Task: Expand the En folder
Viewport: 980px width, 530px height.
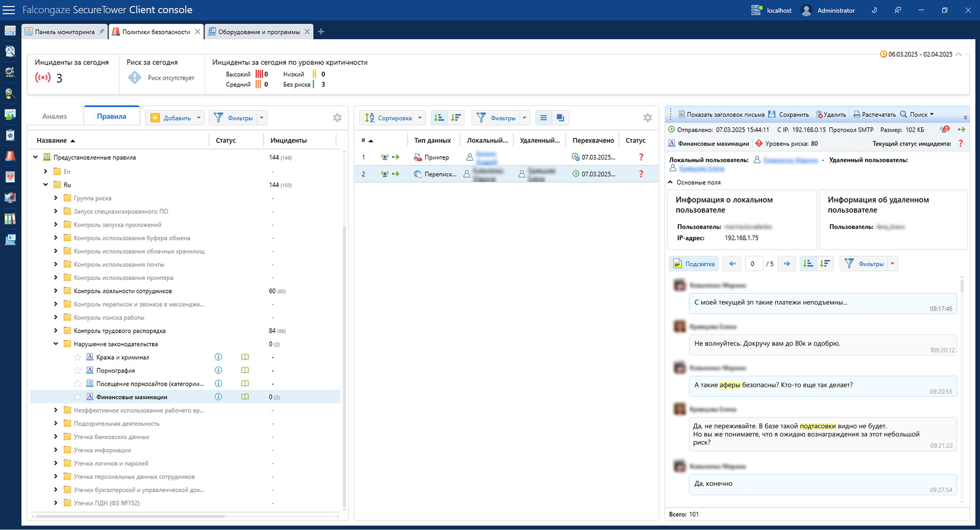Action: coord(46,171)
